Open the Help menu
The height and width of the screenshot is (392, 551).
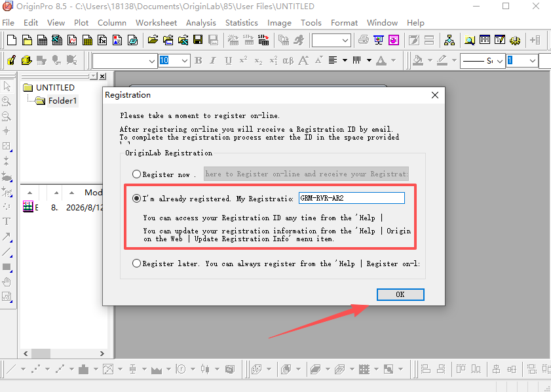click(x=416, y=23)
